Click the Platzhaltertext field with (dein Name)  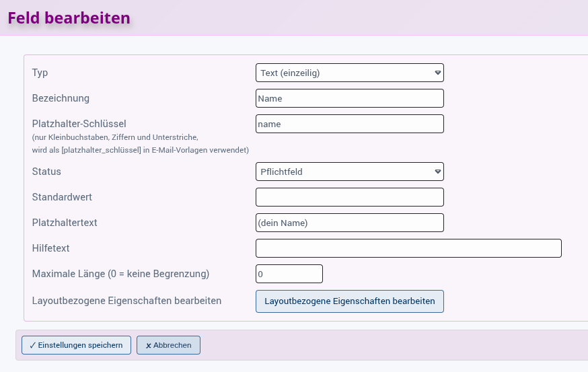[349, 223]
